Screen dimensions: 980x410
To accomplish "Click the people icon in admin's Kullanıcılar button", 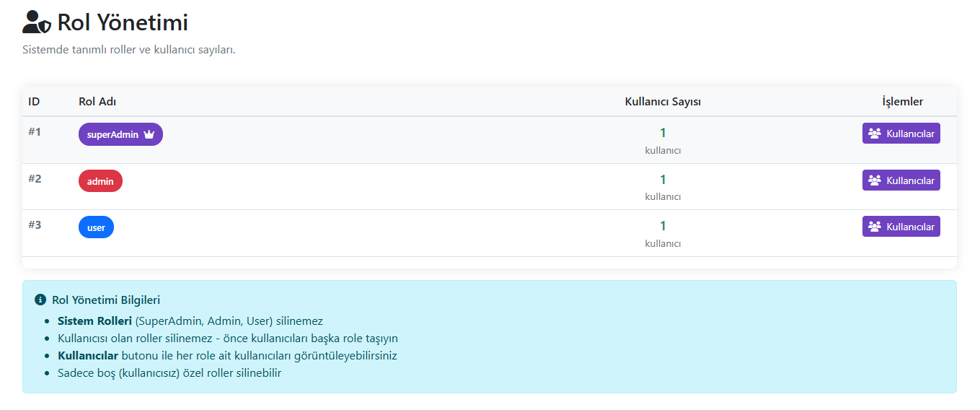I will 875,180.
